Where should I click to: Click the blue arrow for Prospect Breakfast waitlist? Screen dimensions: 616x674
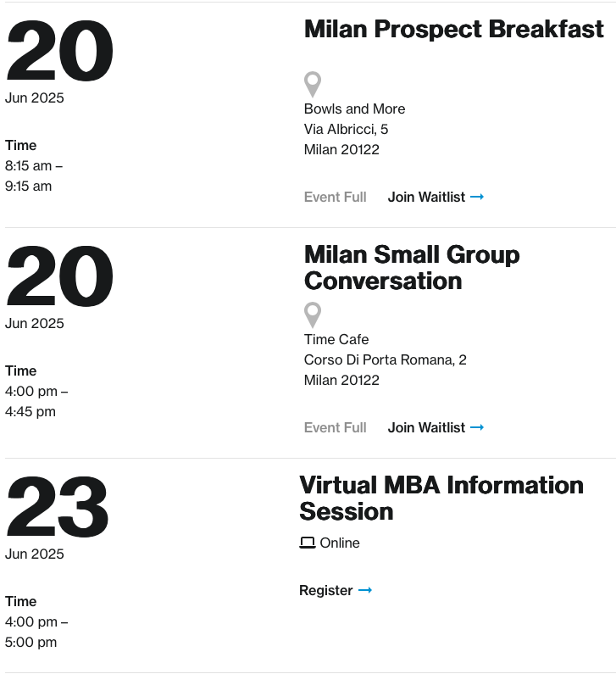477,197
